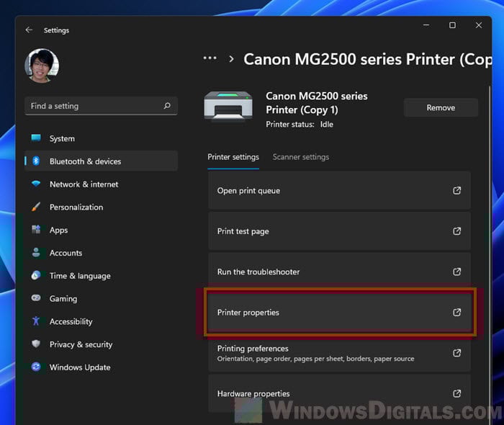Click external-link icon on Open print queue
Screen dimensions: 504x425
pos(456,191)
